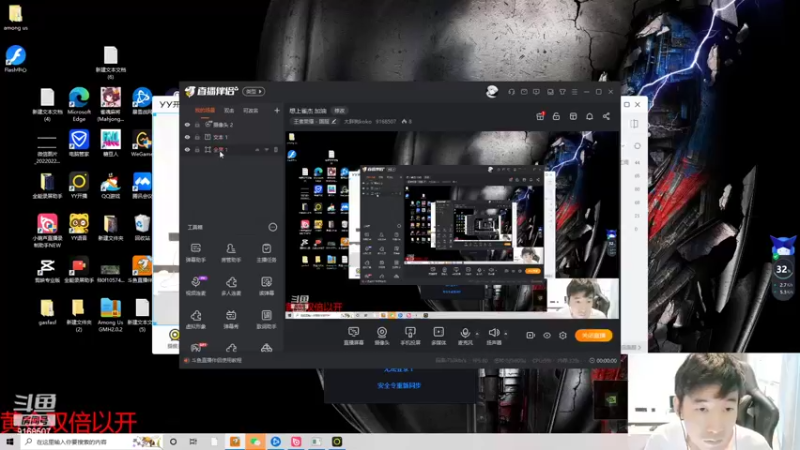Expand microphone options arrow

click(x=478, y=334)
